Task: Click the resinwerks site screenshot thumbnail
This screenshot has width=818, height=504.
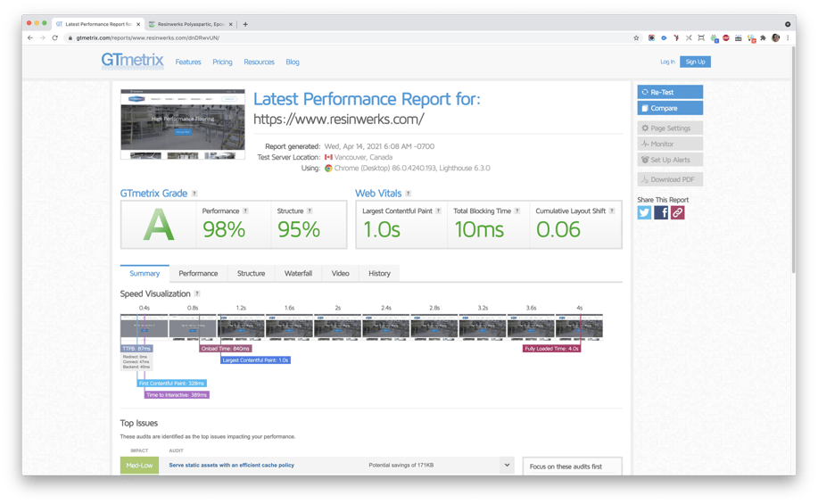Action: click(183, 124)
